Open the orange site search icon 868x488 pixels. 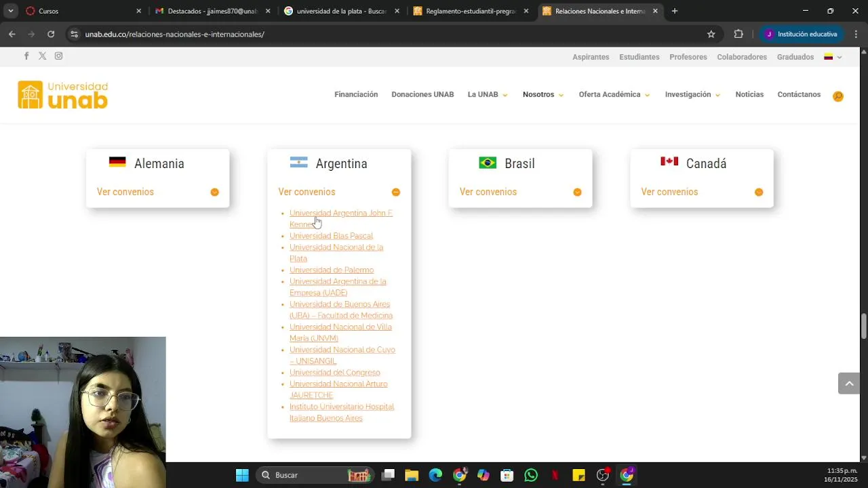pos(838,96)
